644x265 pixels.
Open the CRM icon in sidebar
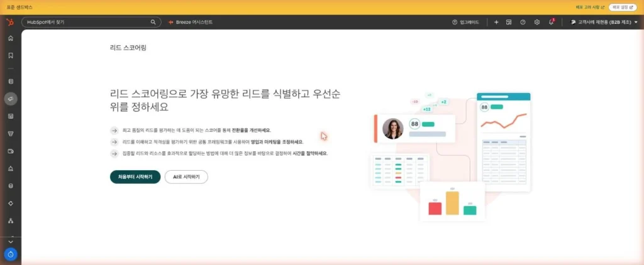[11, 81]
